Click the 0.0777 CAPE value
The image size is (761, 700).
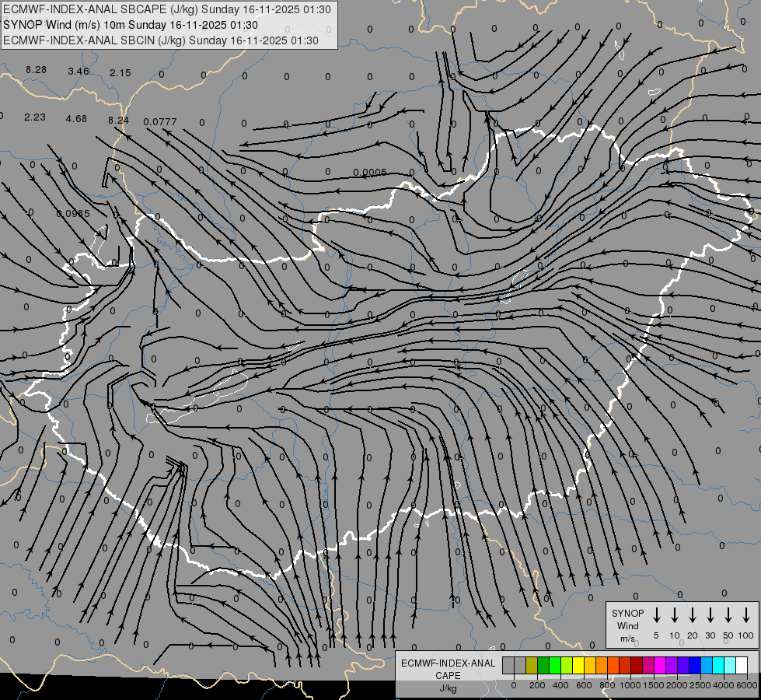[x=160, y=121]
